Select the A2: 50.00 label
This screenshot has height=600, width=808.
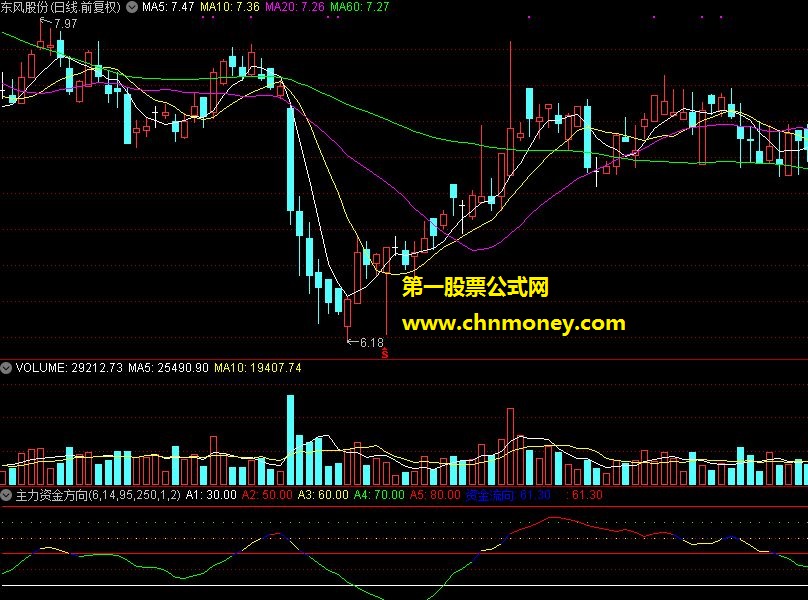click(x=267, y=495)
